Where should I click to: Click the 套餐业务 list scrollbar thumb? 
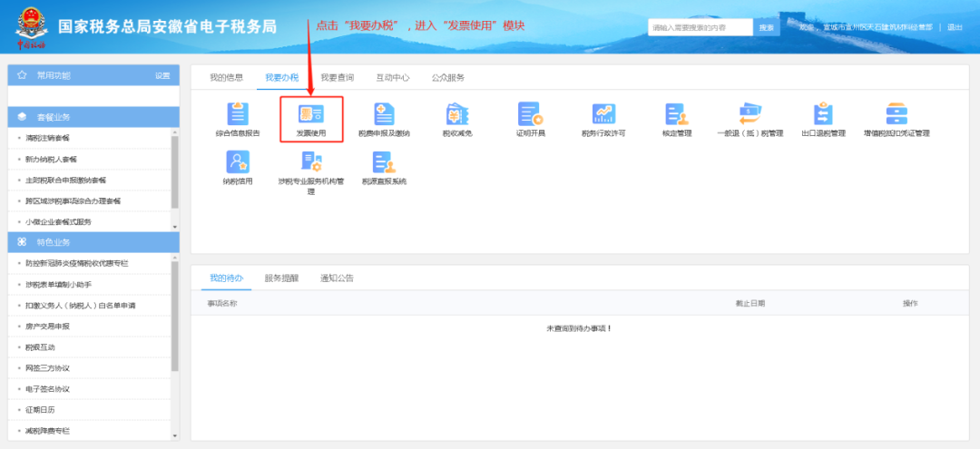175,171
